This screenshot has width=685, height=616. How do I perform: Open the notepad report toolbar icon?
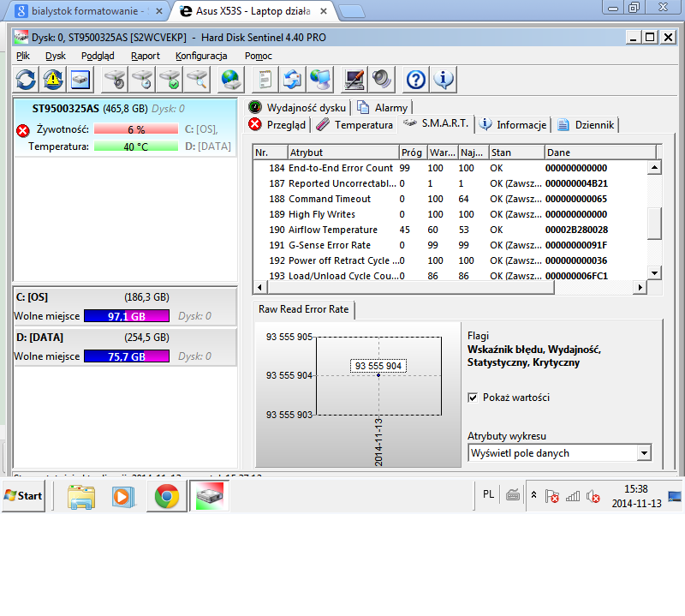[x=265, y=80]
